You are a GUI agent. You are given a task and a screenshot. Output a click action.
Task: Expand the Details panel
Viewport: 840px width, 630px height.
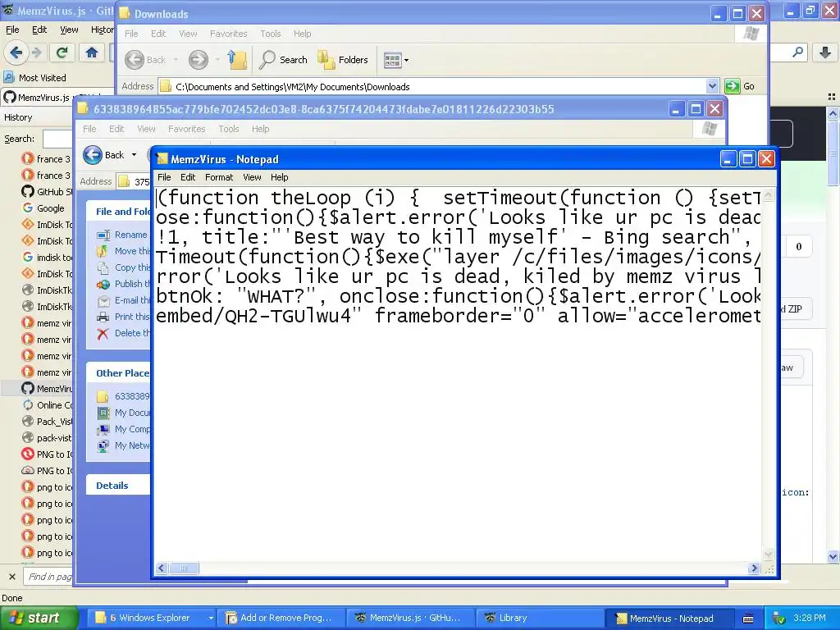119,486
